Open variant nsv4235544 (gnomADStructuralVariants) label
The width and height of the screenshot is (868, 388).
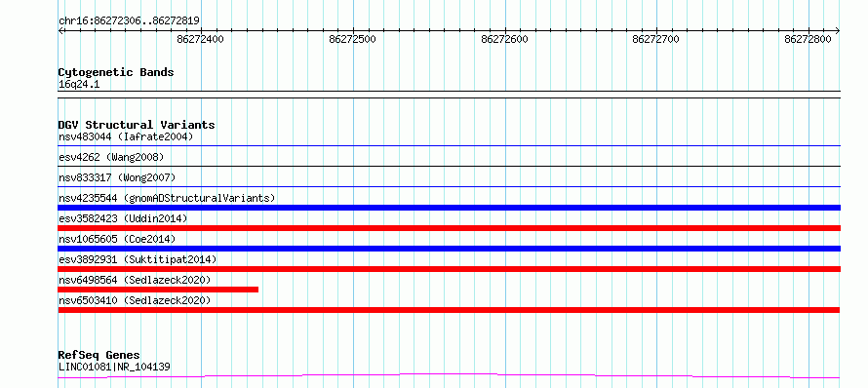(167, 198)
